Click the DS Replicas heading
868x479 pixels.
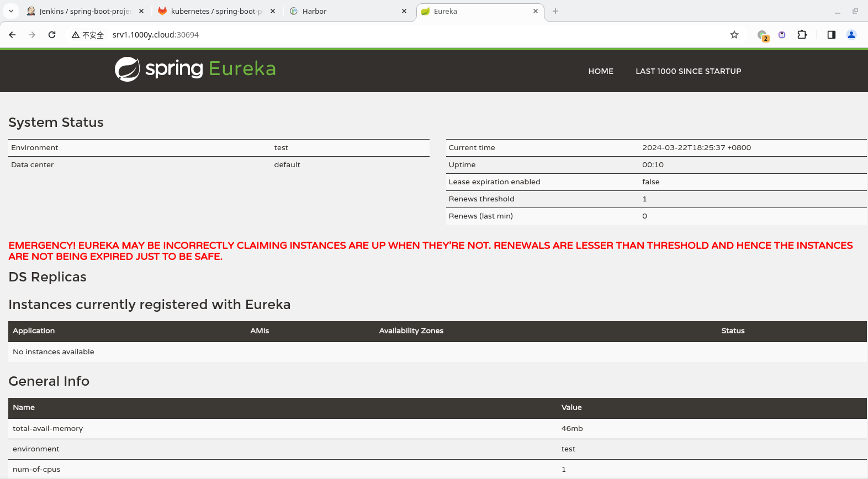(47, 277)
